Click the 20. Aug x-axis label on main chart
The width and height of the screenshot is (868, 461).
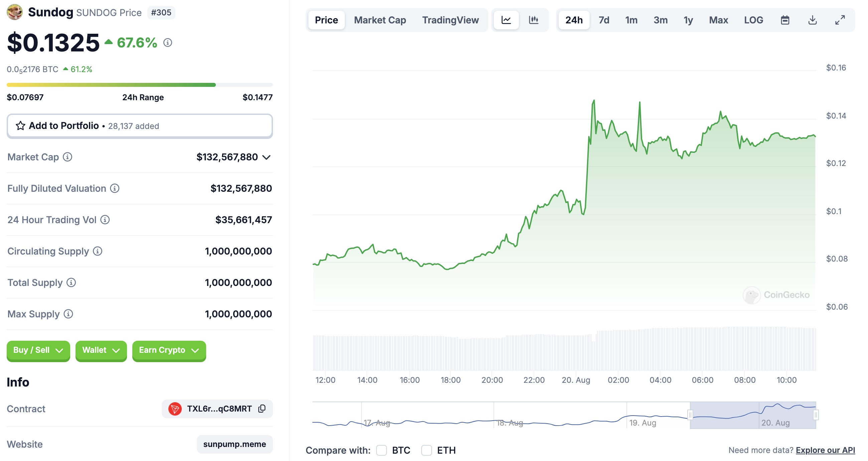pyautogui.click(x=576, y=380)
